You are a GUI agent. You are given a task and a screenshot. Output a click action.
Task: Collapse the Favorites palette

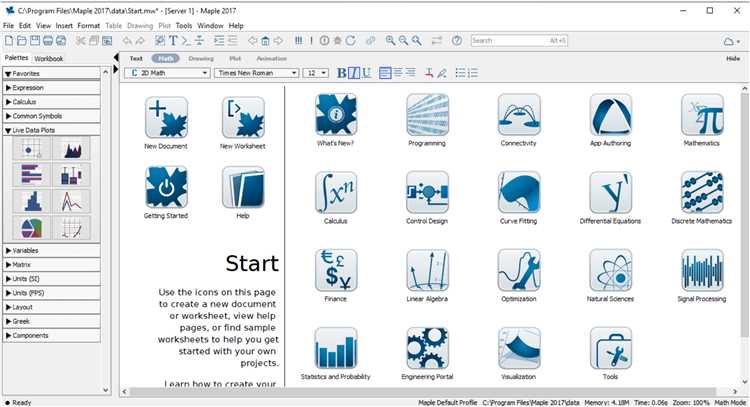click(x=51, y=74)
